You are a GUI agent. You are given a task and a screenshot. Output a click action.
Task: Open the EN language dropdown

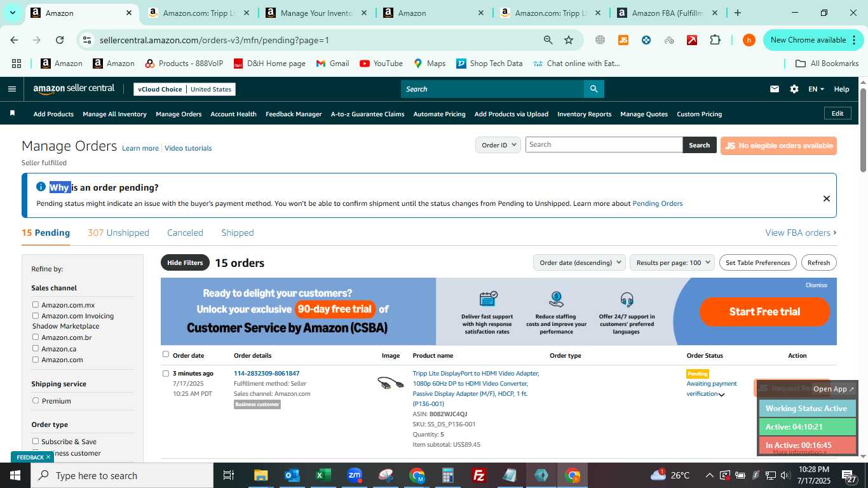point(816,89)
